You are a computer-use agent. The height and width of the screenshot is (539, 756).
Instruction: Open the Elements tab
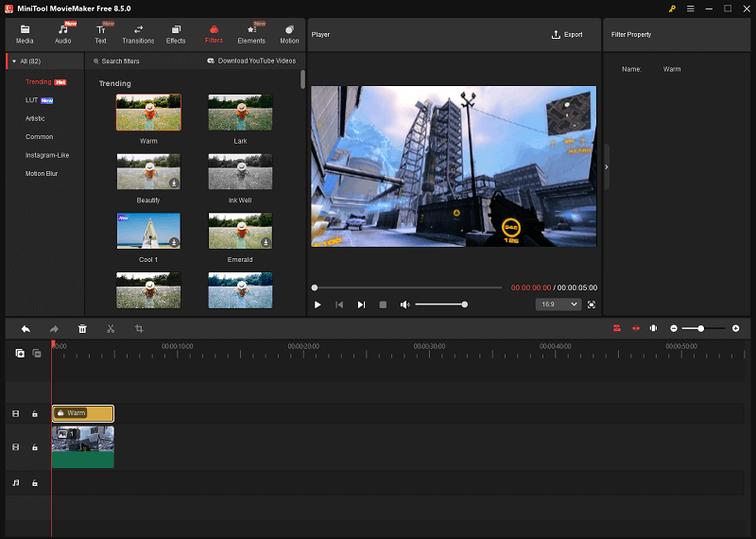(251, 34)
